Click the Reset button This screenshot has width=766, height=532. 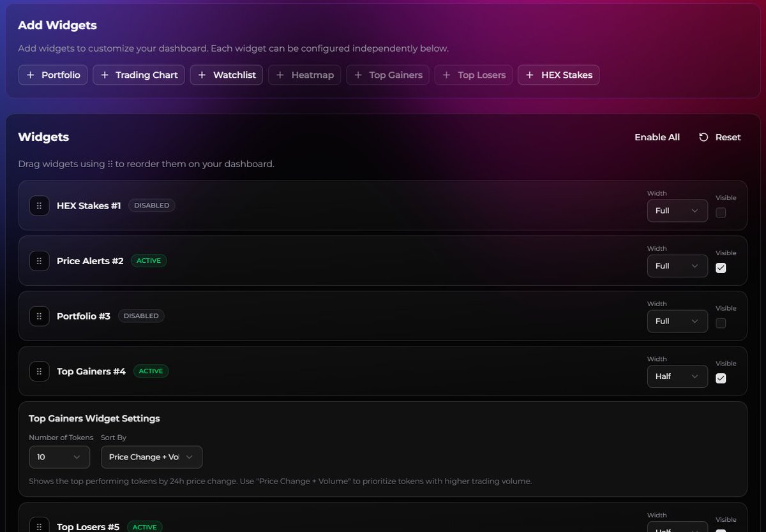[719, 137]
